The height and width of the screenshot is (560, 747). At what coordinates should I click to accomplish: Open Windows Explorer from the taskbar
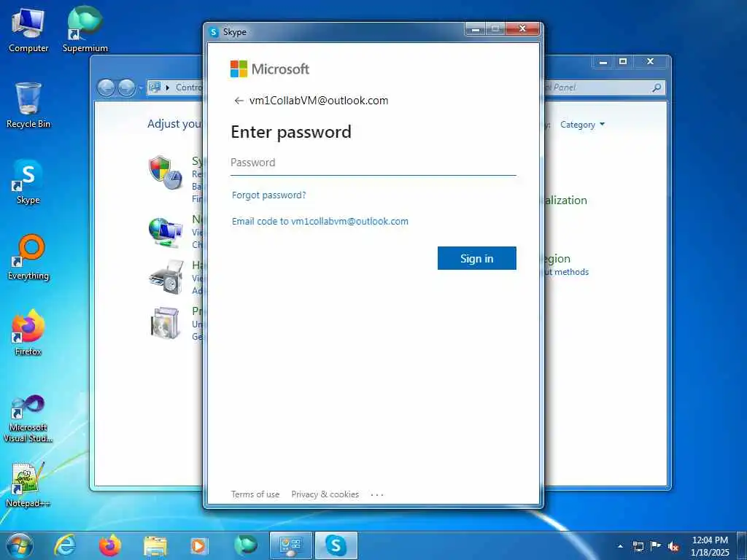pyautogui.click(x=155, y=545)
